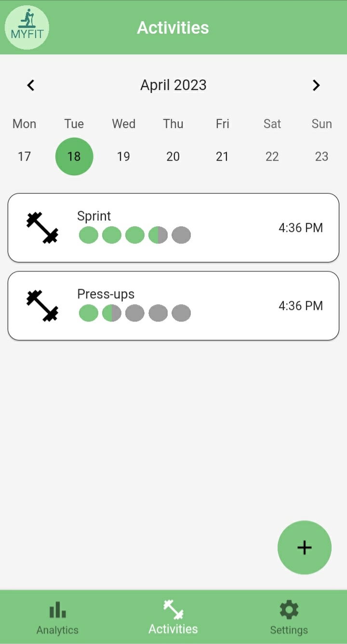Click the dumbbell icon beside Press-ups
This screenshot has height=644, width=347.
(42, 306)
